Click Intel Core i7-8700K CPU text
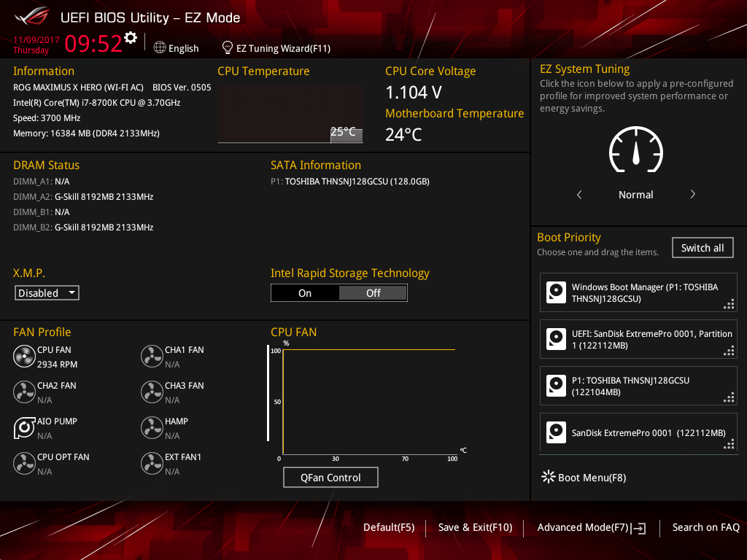The image size is (747, 560). (97, 102)
